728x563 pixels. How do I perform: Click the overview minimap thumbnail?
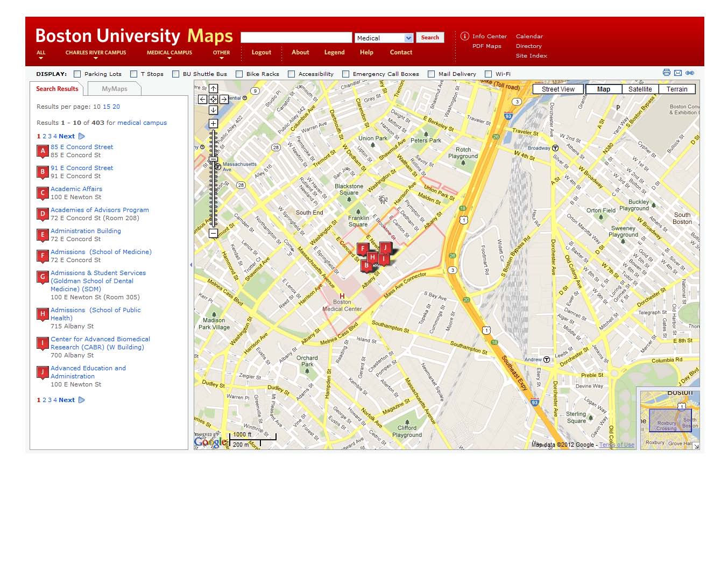click(669, 420)
